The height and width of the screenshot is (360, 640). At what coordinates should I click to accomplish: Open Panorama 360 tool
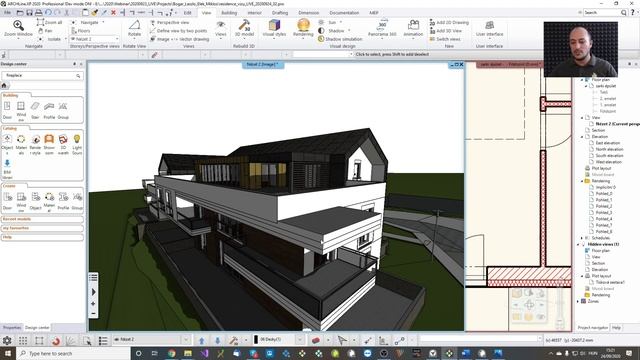click(382, 28)
